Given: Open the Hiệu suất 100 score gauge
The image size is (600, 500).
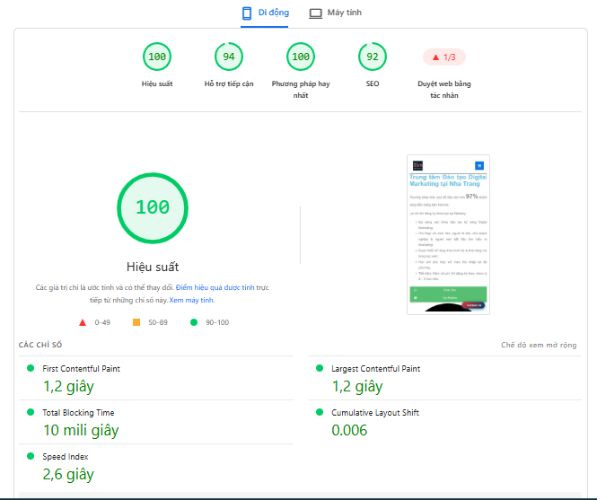Looking at the screenshot, I should pyautogui.click(x=157, y=57).
